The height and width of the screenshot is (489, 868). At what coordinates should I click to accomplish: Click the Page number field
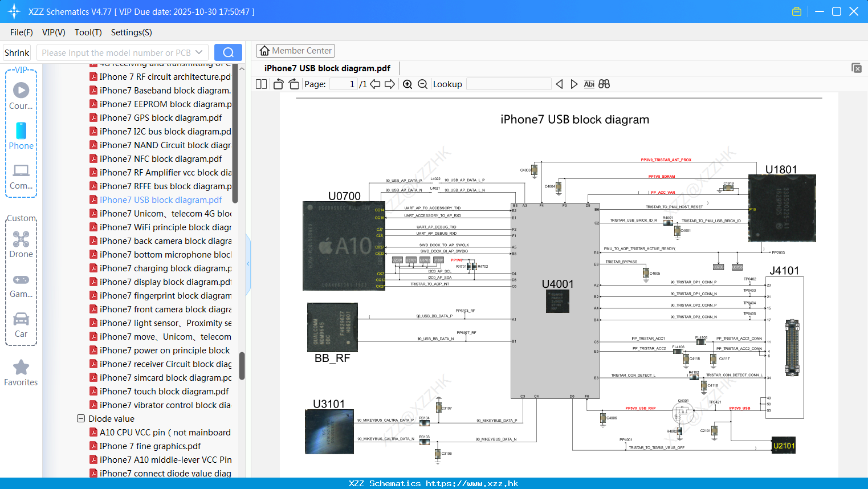coord(344,84)
